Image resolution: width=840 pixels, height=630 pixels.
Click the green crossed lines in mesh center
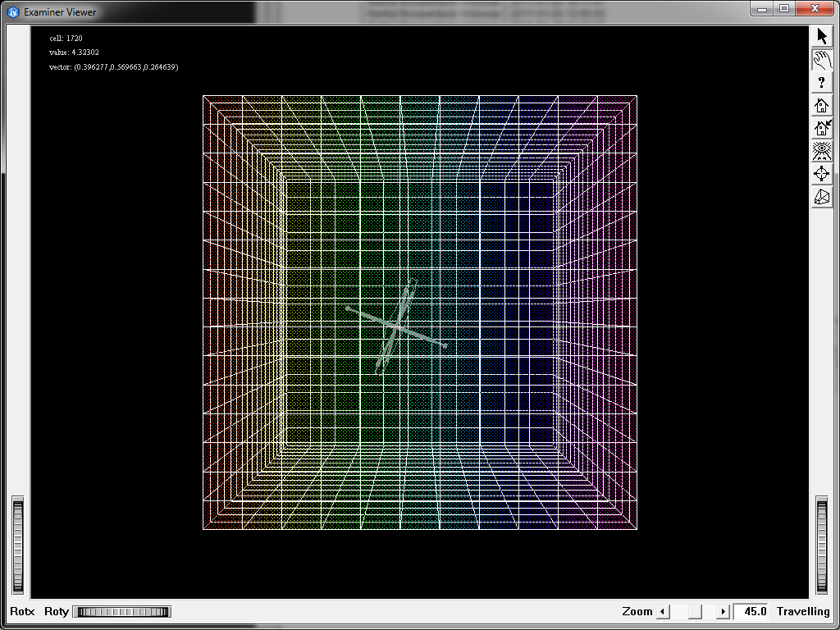[396, 327]
